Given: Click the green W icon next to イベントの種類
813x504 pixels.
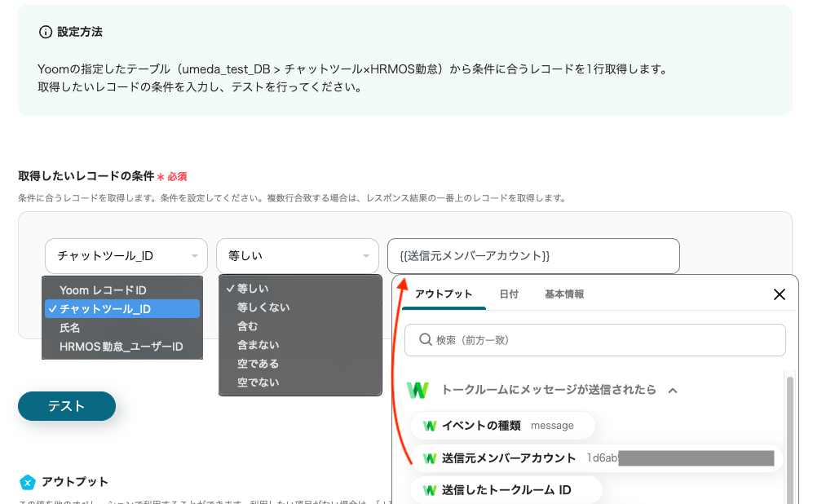Looking at the screenshot, I should (x=430, y=425).
